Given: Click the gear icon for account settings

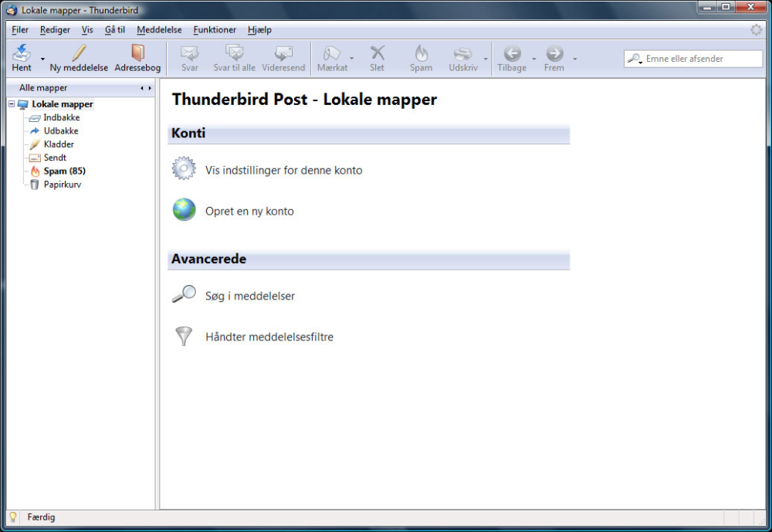Looking at the screenshot, I should pos(184,169).
